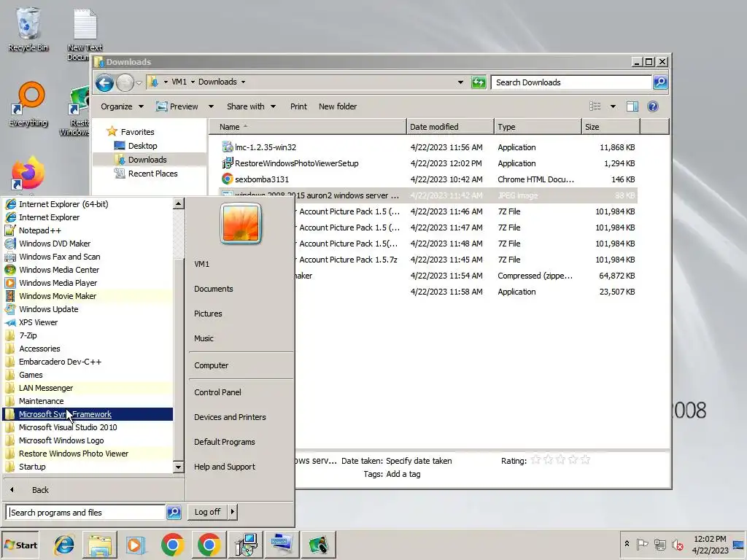Click the first Chrome icon on the taskbar
This screenshot has width=747, height=560.
(172, 545)
